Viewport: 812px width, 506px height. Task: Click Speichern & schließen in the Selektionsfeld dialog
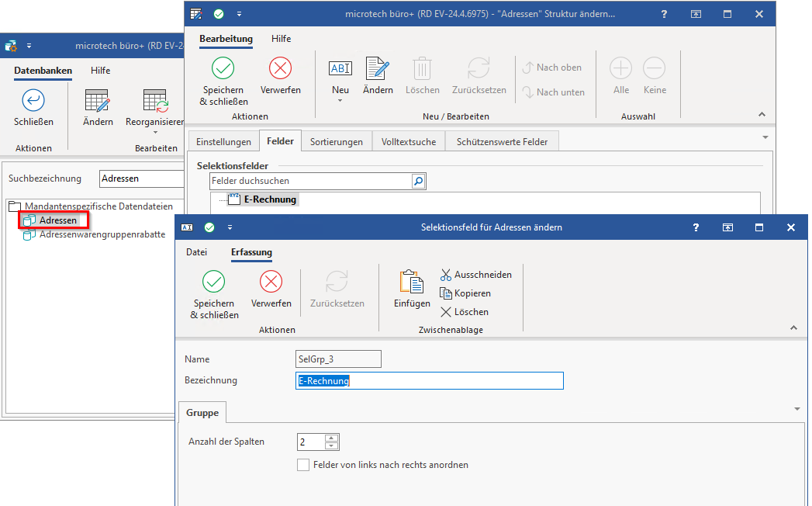(x=213, y=282)
